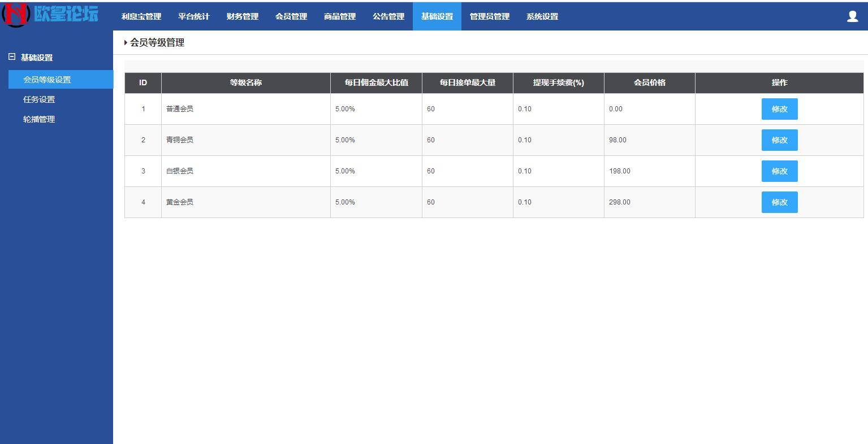Click the 欧皇论坛 logo
The image size is (868, 444).
(51, 15)
